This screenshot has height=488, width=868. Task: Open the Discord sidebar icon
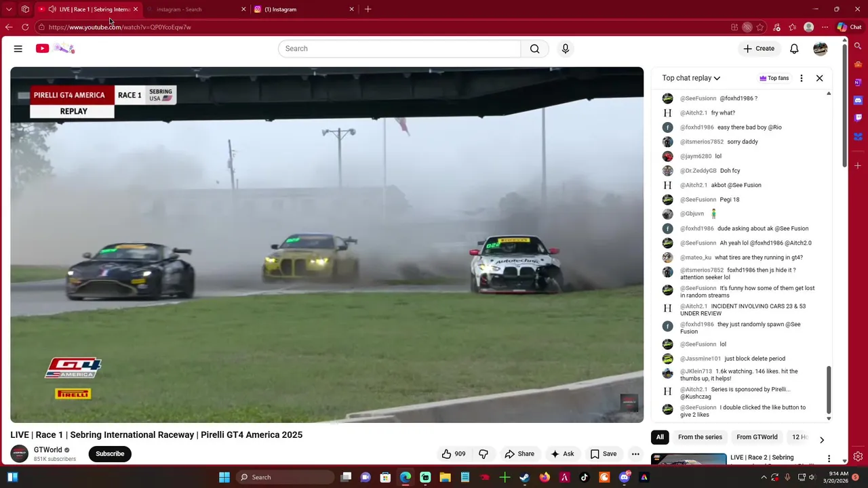(858, 100)
